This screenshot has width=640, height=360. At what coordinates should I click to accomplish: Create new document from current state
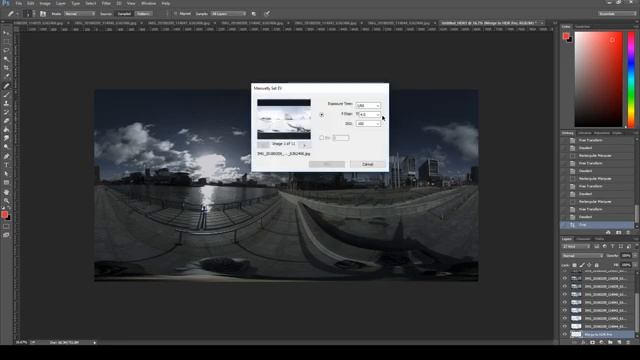pyautogui.click(x=609, y=232)
